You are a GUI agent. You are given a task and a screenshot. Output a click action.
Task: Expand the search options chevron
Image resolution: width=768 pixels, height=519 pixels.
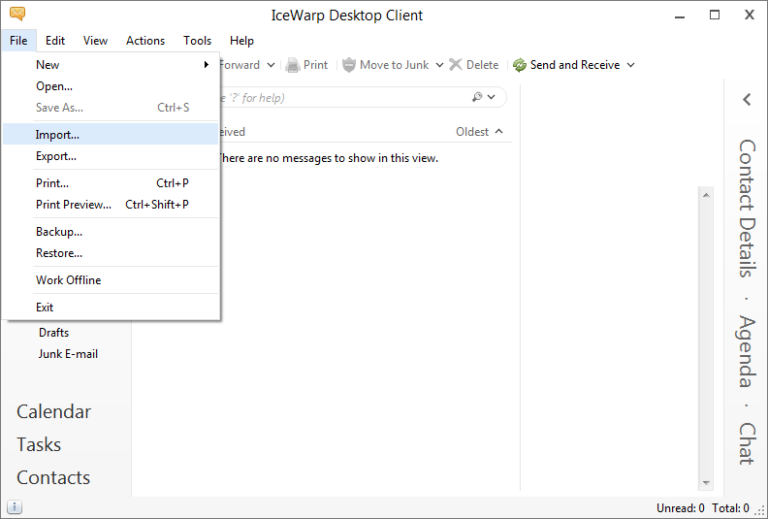[x=491, y=97]
